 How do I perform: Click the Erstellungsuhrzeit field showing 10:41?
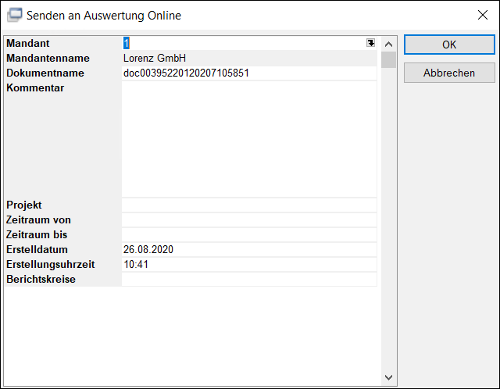pos(249,264)
